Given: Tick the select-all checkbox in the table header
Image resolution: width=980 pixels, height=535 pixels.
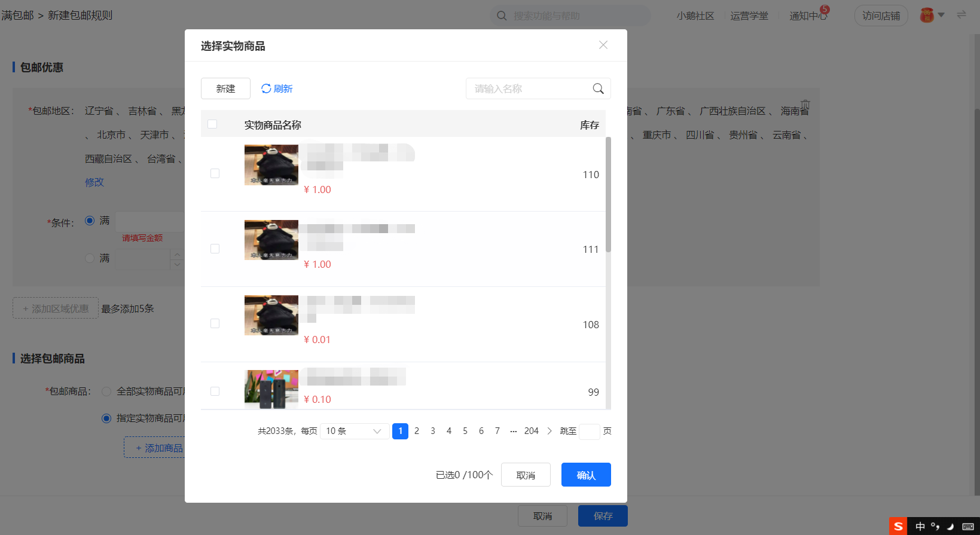Looking at the screenshot, I should (x=212, y=124).
